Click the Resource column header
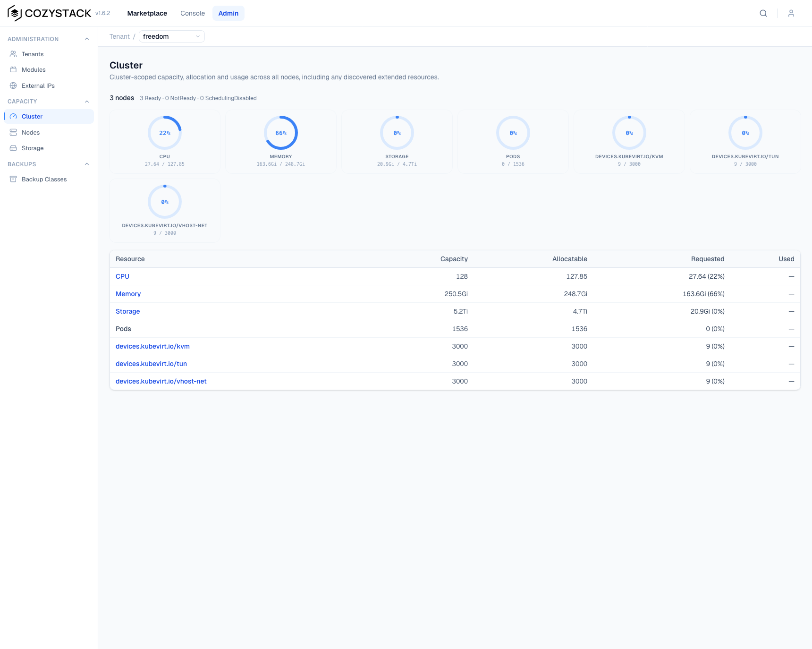812x649 pixels. (130, 259)
